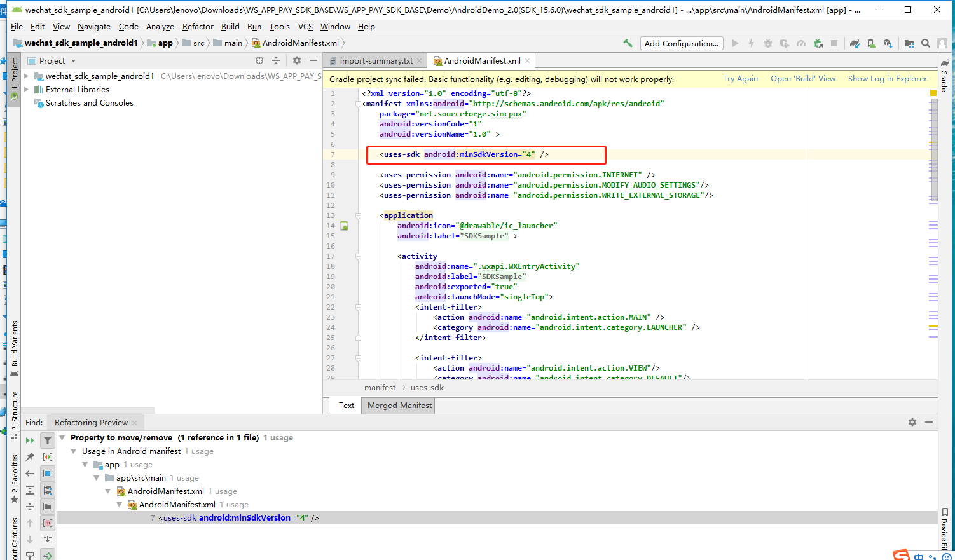955x560 pixels.
Task: Click the green Rerun arrows in Find panel
Action: [x=30, y=440]
